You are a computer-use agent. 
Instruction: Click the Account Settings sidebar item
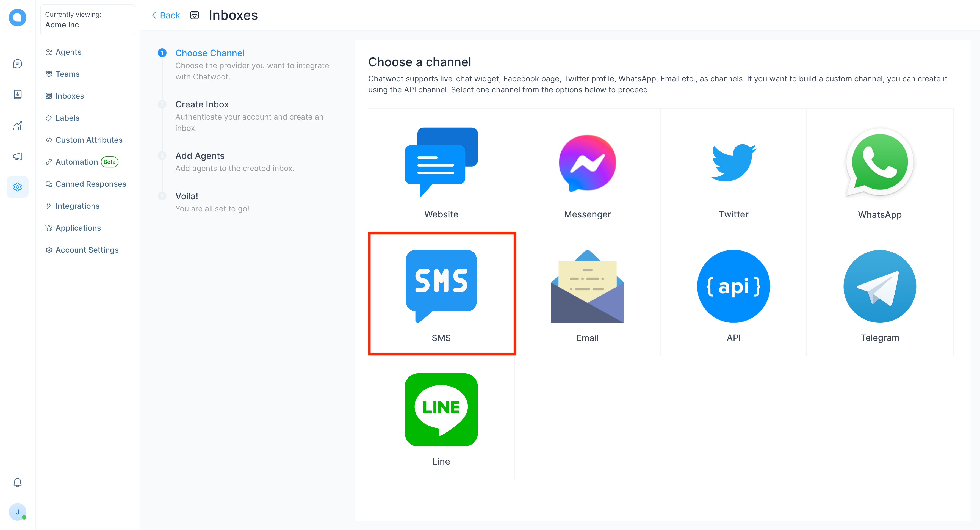[x=87, y=249]
